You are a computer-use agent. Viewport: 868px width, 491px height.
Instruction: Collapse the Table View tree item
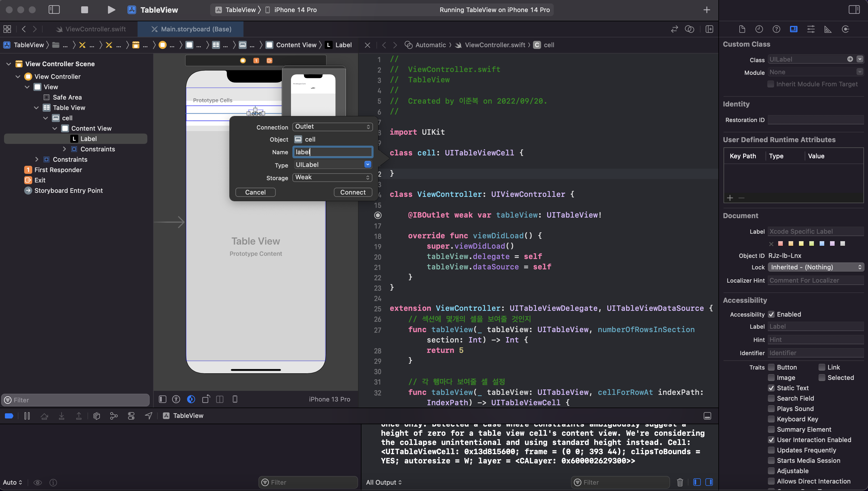coord(37,108)
